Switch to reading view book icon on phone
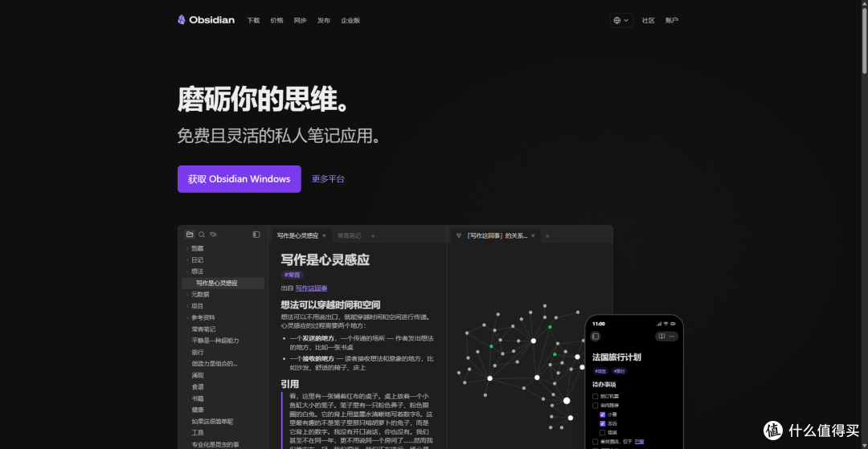Viewport: 868px width, 449px height. 661,337
